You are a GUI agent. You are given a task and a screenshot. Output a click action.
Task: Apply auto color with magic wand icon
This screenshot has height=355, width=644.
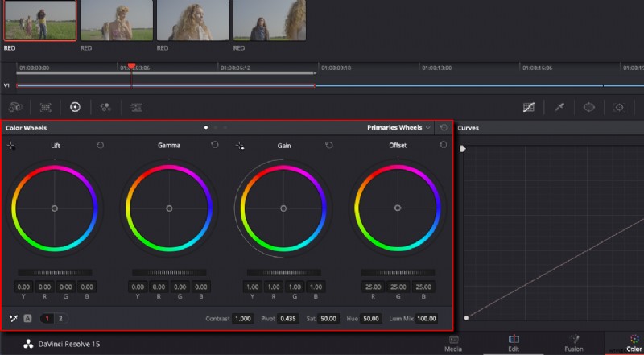14,318
